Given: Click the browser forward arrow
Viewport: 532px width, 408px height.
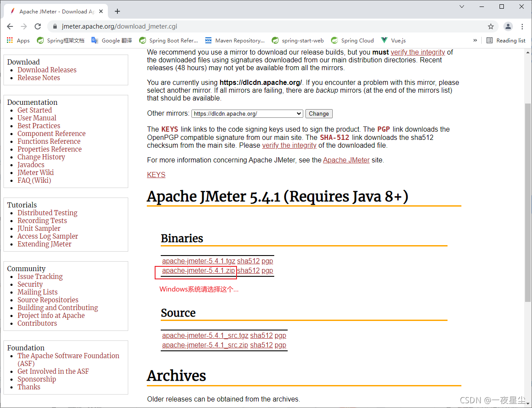Looking at the screenshot, I should 24,26.
